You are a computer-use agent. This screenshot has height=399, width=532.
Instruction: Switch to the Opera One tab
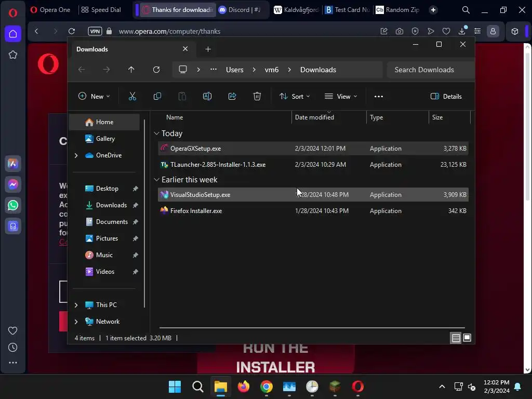pos(50,10)
